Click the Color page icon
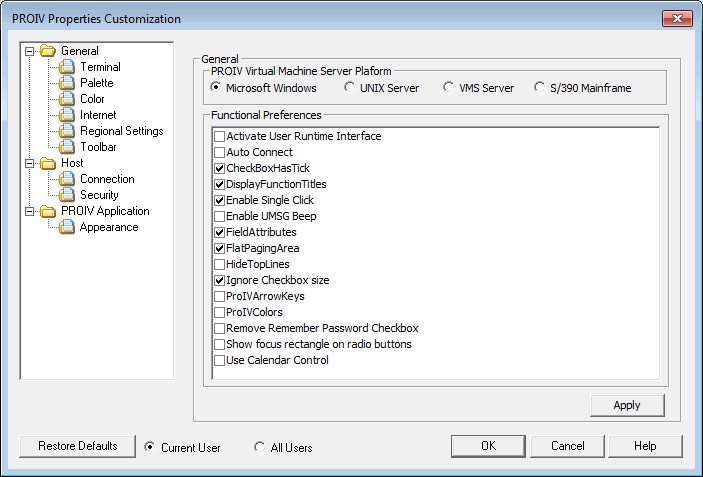 coord(67,99)
